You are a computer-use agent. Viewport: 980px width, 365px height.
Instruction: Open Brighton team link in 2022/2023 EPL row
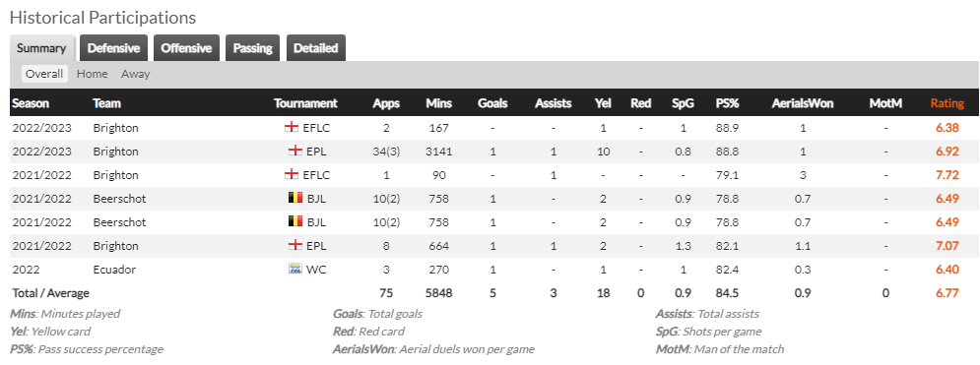(x=115, y=151)
